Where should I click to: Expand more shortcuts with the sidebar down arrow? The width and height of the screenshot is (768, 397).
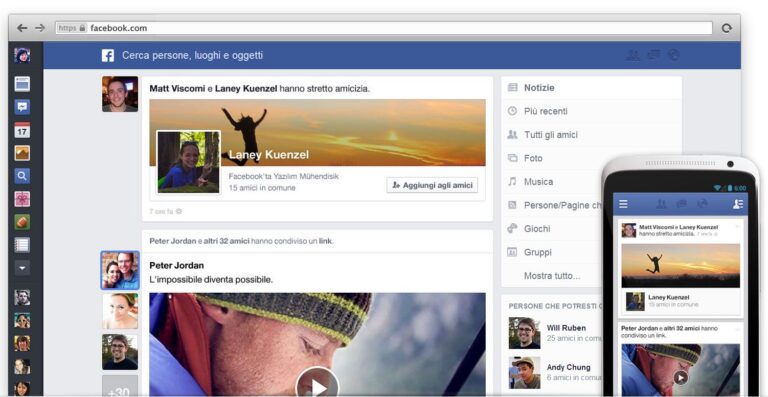(x=22, y=268)
